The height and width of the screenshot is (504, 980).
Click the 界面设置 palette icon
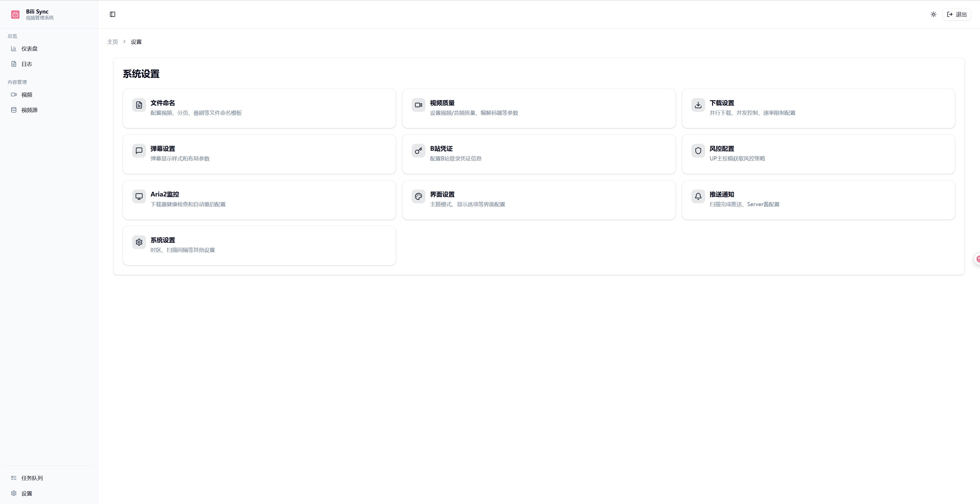click(419, 196)
